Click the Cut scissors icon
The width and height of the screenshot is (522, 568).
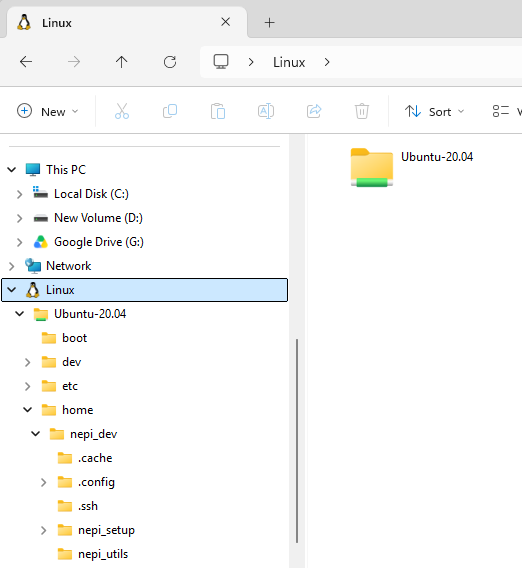122,111
